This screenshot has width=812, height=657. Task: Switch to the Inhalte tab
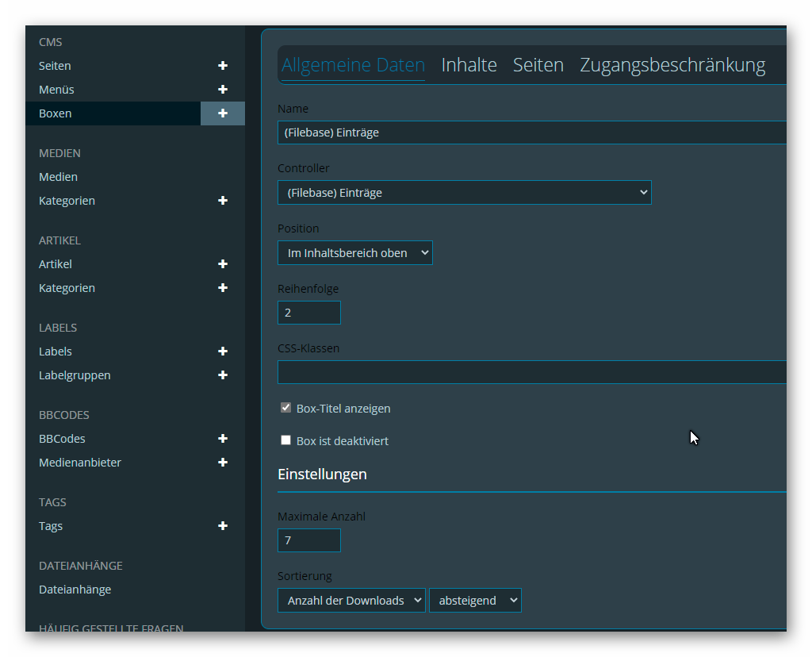tap(469, 65)
